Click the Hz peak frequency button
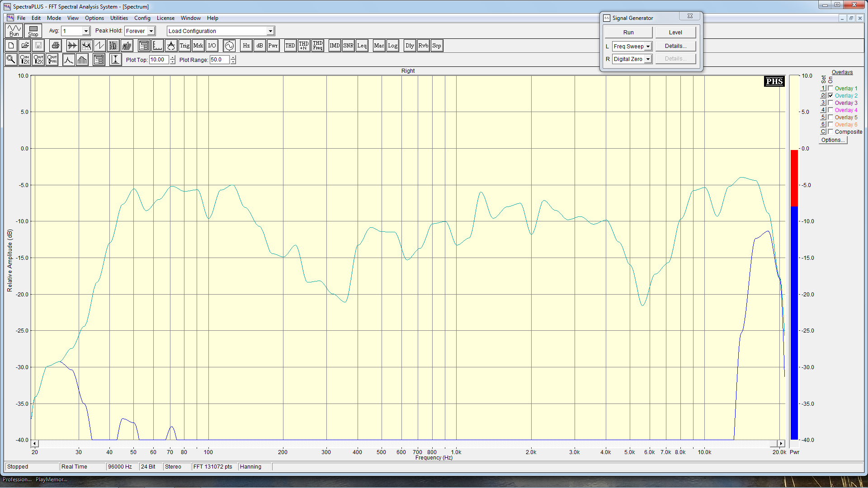 pos(246,46)
